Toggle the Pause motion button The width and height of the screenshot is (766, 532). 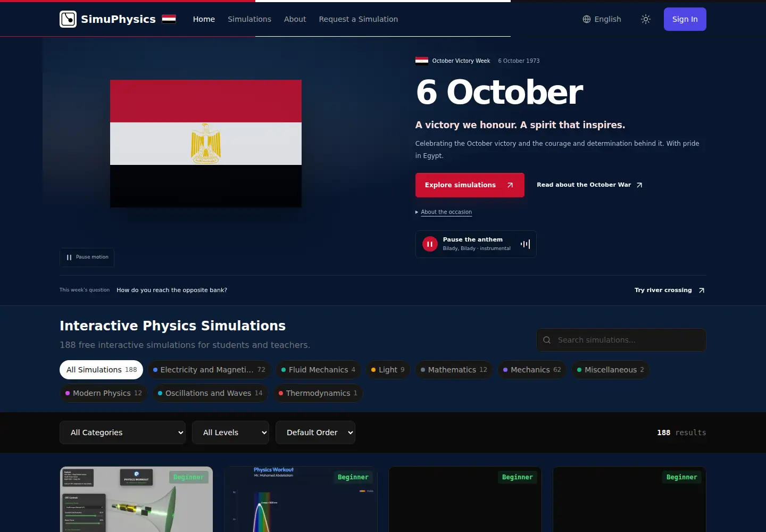(x=87, y=257)
